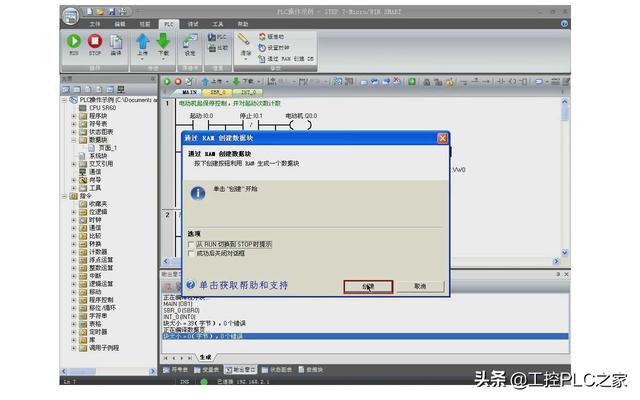Image resolution: width=640 pixels, height=400 pixels.
Task: Click the application round logo button
Action: click(71, 16)
